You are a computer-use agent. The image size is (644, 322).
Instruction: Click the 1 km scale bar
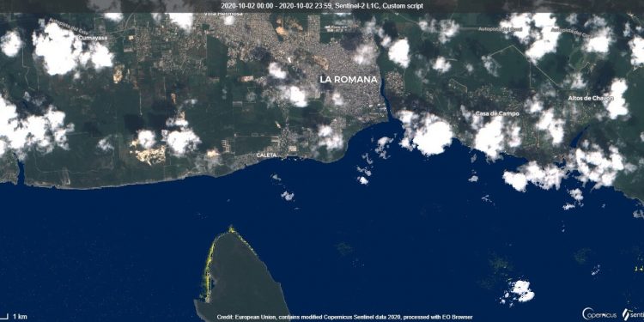tap(15, 316)
